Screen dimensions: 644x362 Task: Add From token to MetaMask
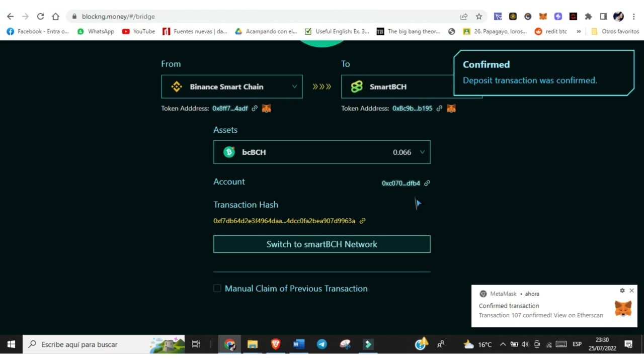[x=267, y=108]
